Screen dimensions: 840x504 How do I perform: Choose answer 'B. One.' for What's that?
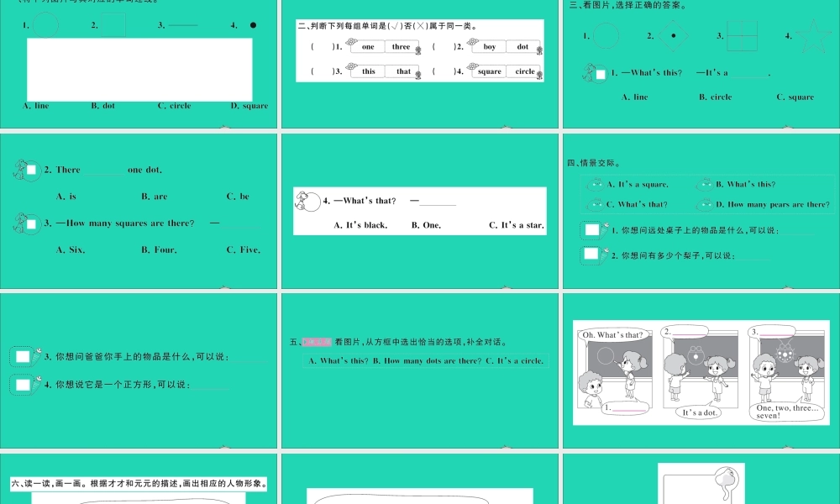tap(427, 225)
